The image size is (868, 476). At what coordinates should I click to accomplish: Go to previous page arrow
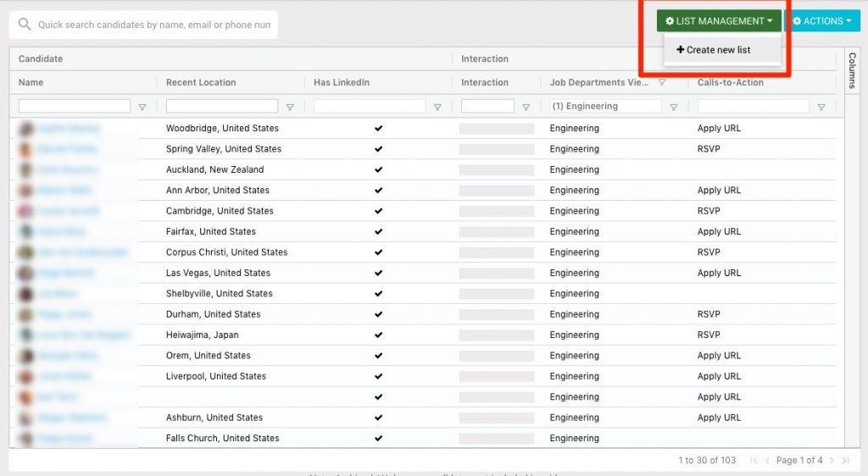pos(767,460)
